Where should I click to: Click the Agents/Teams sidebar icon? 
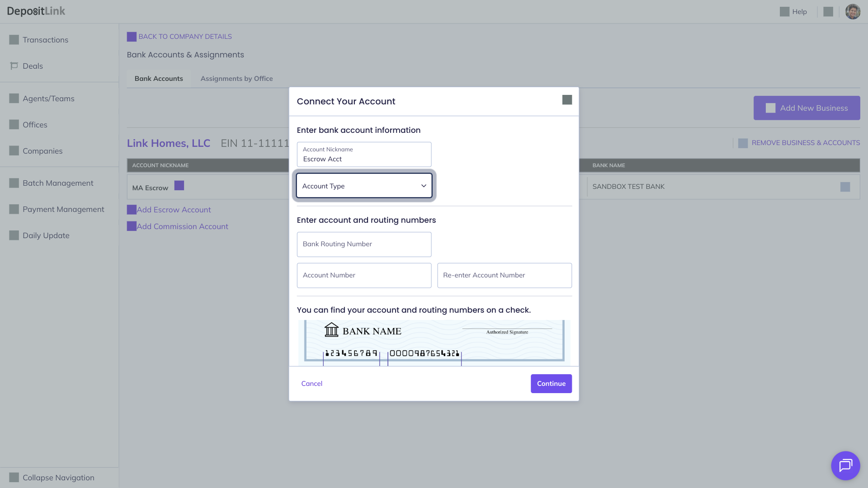coord(14,99)
